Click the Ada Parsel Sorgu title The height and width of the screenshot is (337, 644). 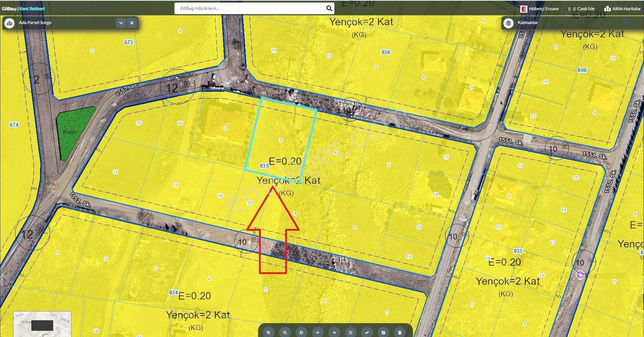(x=35, y=23)
